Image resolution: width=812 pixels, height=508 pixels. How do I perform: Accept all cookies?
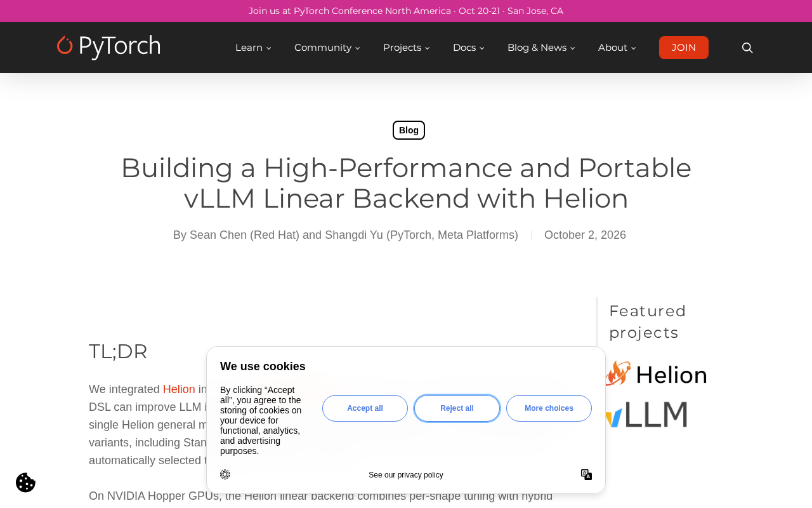pyautogui.click(x=365, y=408)
